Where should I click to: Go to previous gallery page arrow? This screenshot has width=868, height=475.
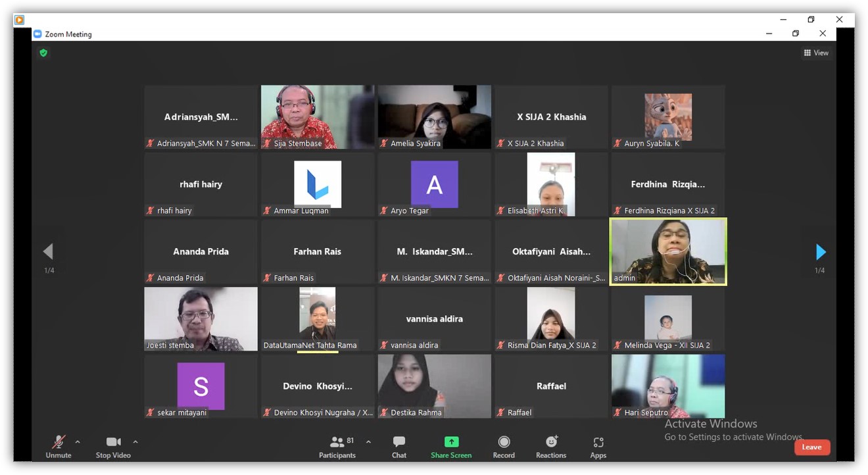click(48, 251)
